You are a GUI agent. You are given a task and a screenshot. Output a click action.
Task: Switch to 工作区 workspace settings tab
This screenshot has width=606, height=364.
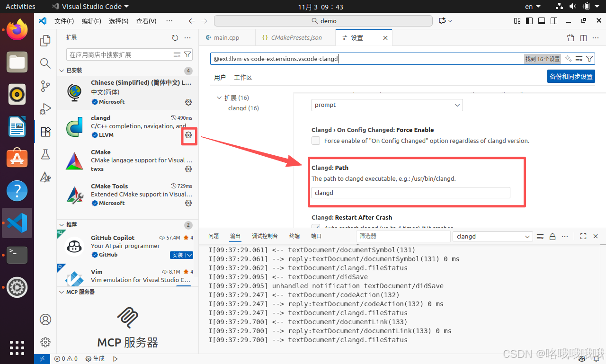pyautogui.click(x=243, y=78)
